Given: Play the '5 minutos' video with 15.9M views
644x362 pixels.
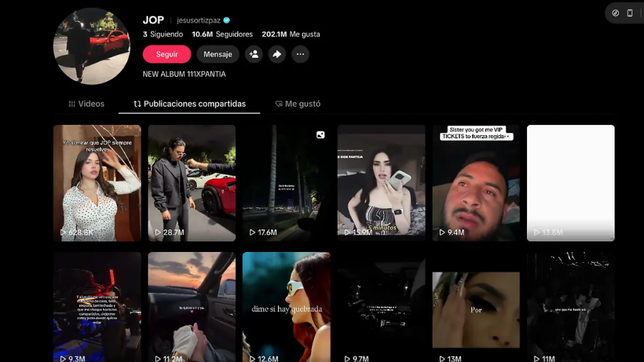Looking at the screenshot, I should [x=381, y=182].
